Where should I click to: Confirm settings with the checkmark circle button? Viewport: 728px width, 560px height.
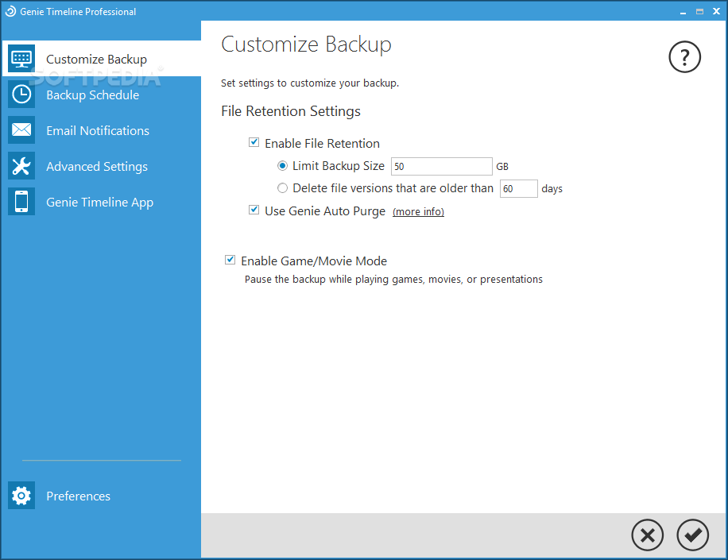pyautogui.click(x=692, y=535)
